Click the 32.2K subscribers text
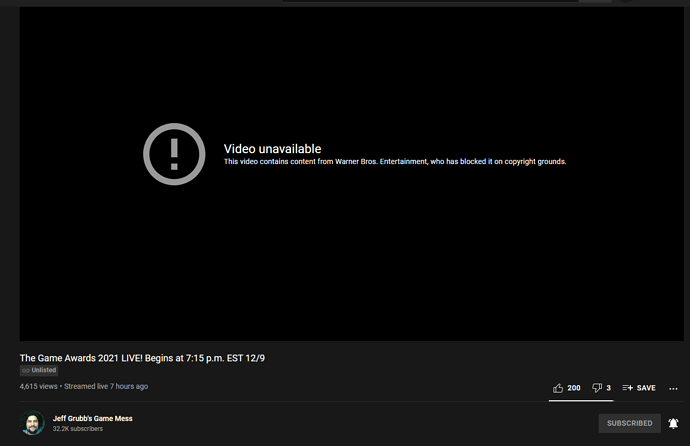Viewport: 690px width, 446px height. tap(78, 428)
